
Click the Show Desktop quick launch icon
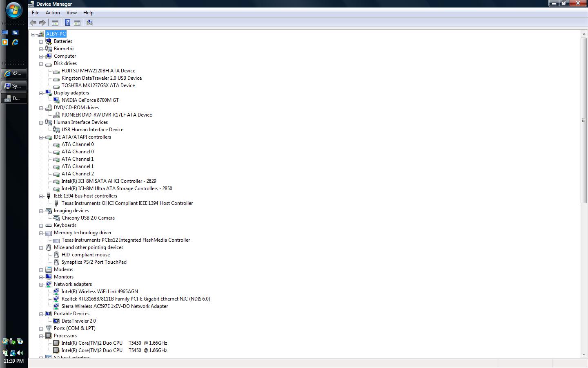[5, 32]
